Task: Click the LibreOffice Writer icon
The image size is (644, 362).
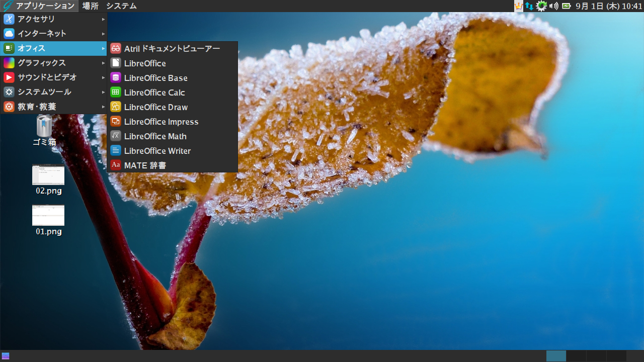Action: (116, 151)
